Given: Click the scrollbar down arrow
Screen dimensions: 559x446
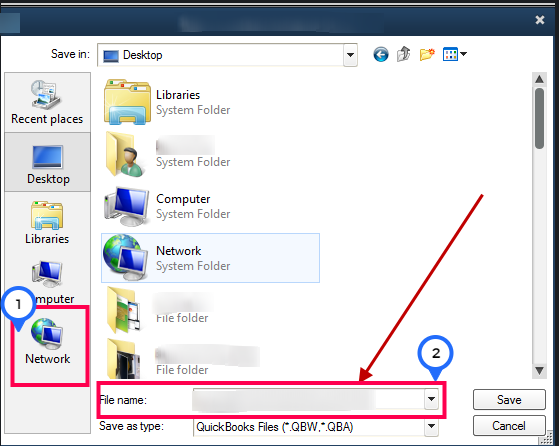Looking at the screenshot, I should coord(539,371).
